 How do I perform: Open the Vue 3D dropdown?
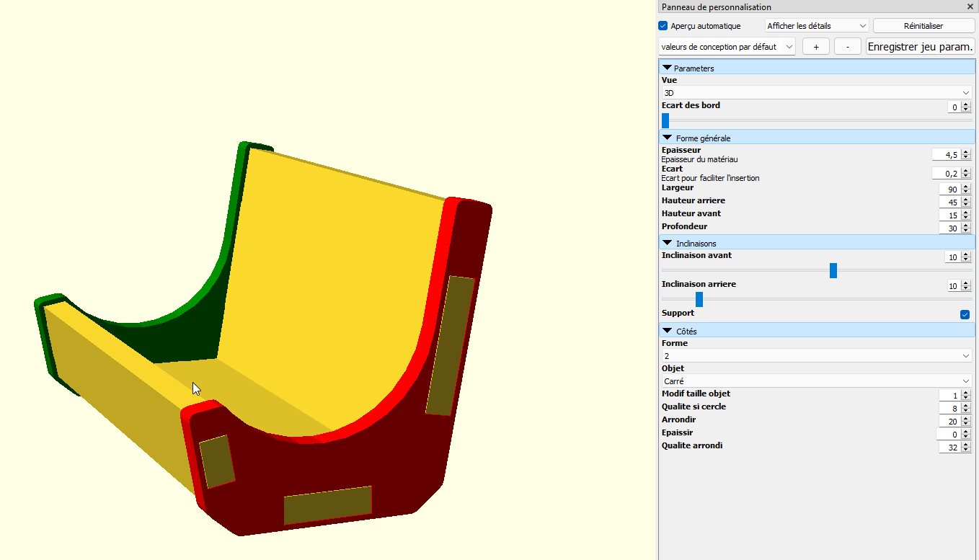coord(816,93)
